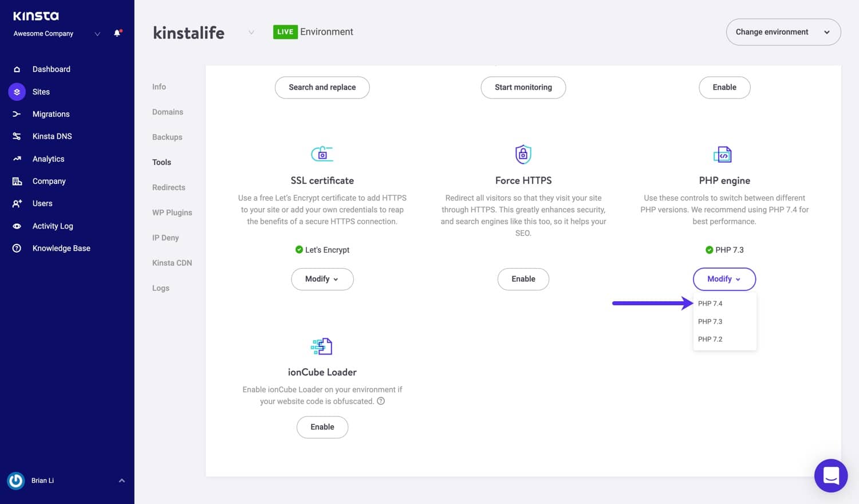Choose PHP 7.2 in version list
Image resolution: width=859 pixels, height=504 pixels.
[710, 339]
